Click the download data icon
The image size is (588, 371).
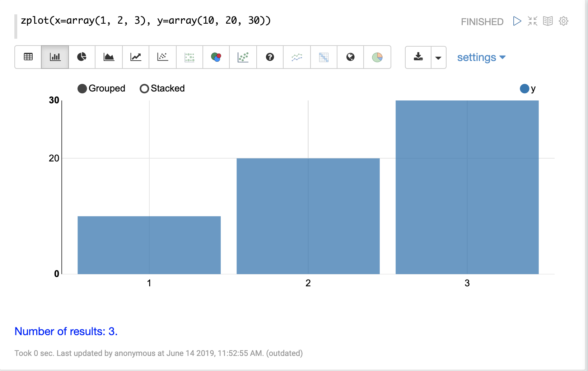[x=418, y=57]
